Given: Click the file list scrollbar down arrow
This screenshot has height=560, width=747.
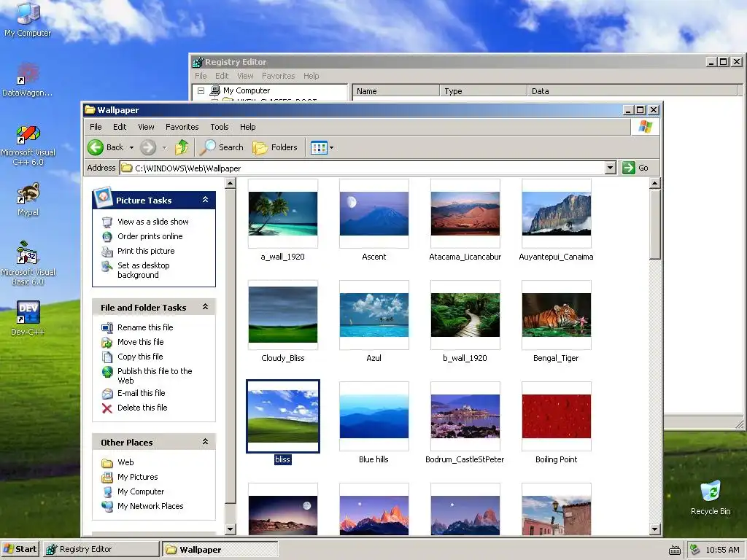Looking at the screenshot, I should [654, 529].
